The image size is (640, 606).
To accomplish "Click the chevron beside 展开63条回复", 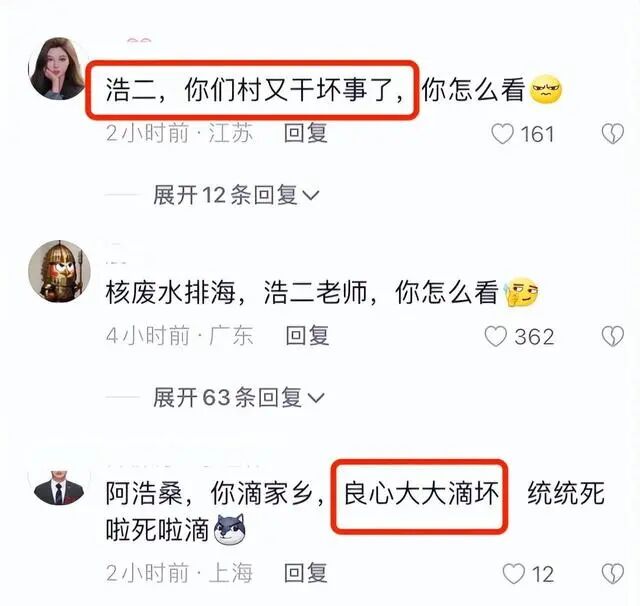I will tap(316, 398).
